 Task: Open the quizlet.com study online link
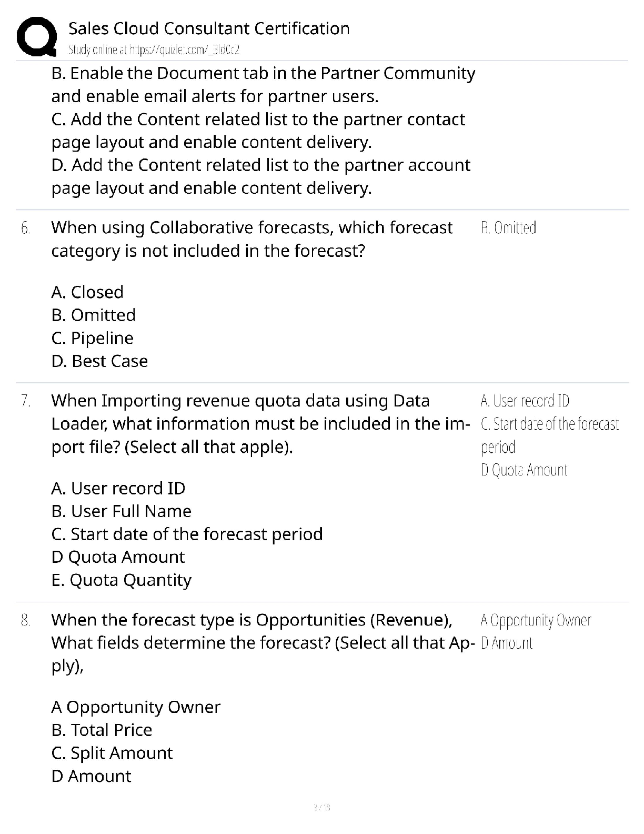coord(154,50)
